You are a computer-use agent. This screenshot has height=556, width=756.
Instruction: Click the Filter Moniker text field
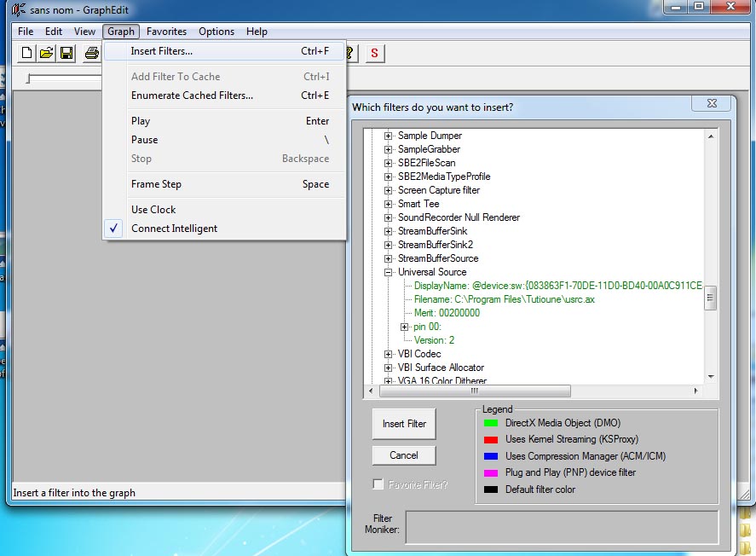click(562, 527)
